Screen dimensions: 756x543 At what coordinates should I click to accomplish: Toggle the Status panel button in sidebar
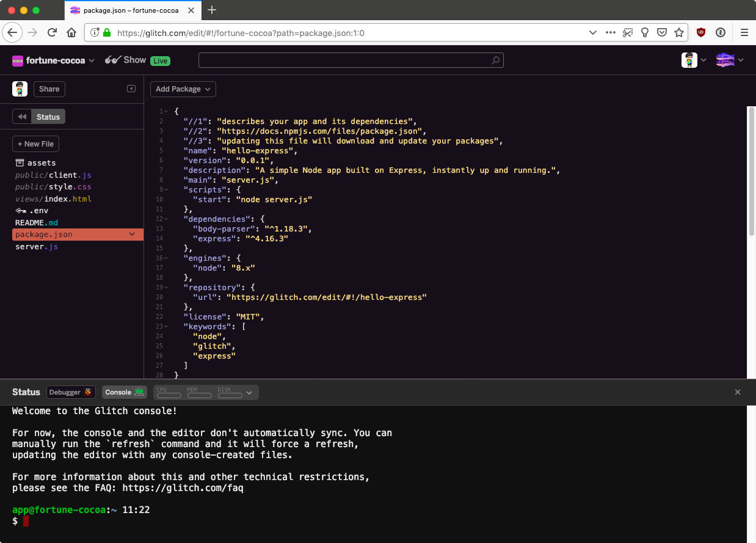(48, 117)
